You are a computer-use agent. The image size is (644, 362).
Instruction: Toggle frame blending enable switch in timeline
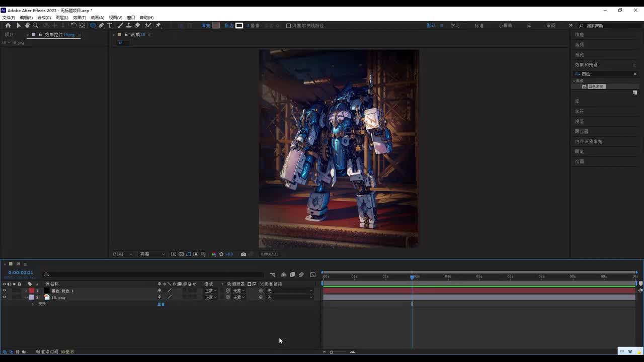point(292,275)
